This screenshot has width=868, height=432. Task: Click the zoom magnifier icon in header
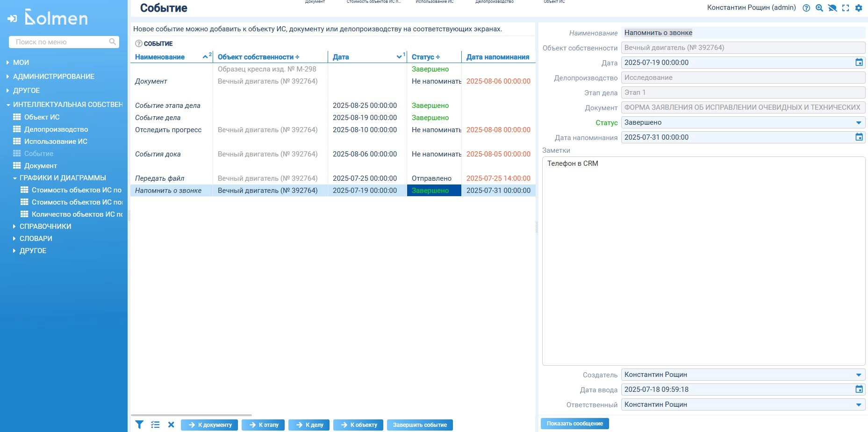coord(819,8)
